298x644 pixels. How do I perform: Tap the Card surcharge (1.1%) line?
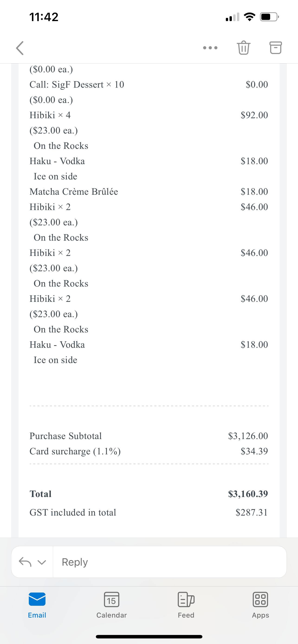[75, 451]
